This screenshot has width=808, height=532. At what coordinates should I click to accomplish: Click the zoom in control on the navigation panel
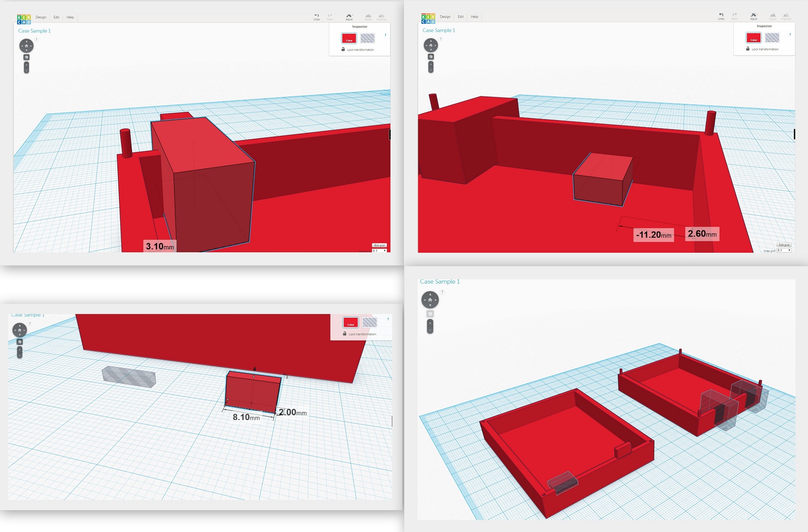click(26, 66)
